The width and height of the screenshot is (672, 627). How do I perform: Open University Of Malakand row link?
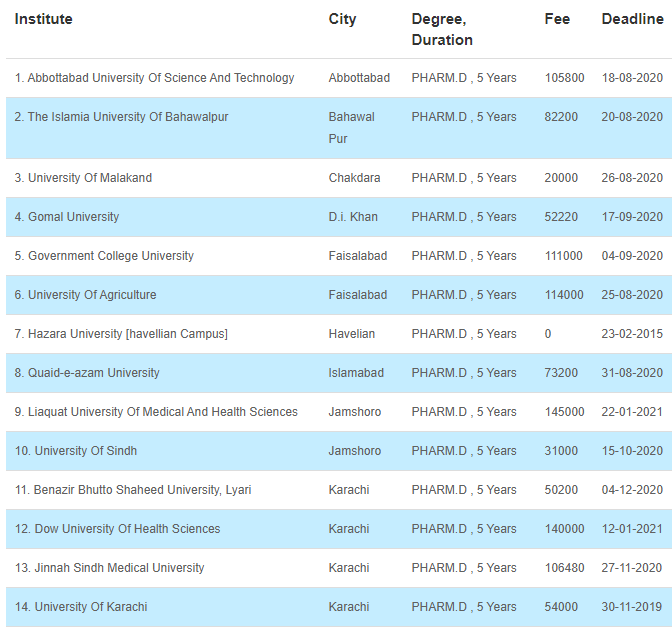coord(90,177)
